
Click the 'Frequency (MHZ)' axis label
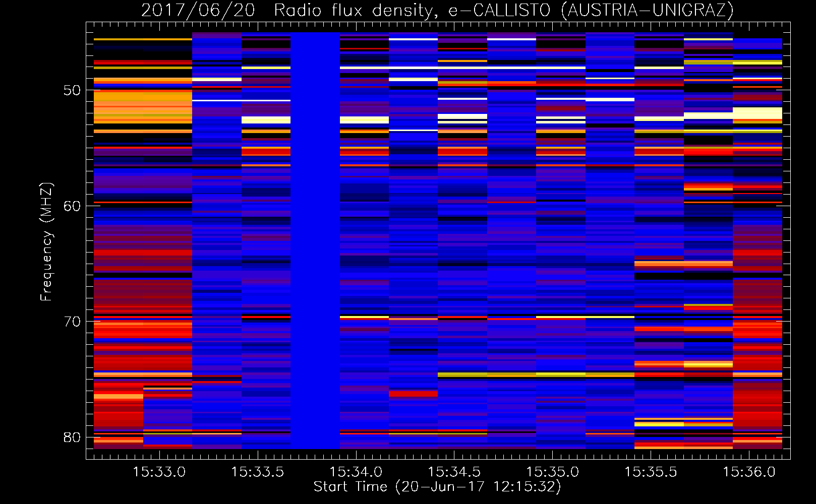pyautogui.click(x=46, y=242)
